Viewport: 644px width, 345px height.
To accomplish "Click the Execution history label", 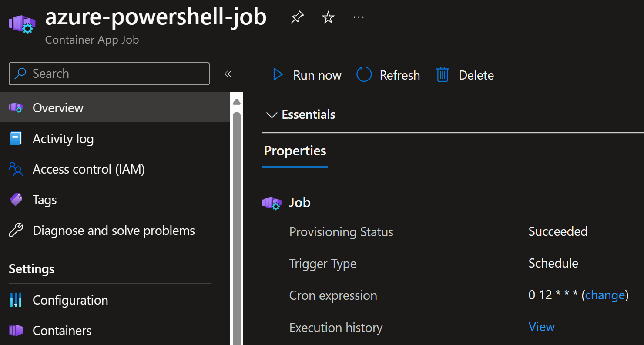I will tap(336, 328).
